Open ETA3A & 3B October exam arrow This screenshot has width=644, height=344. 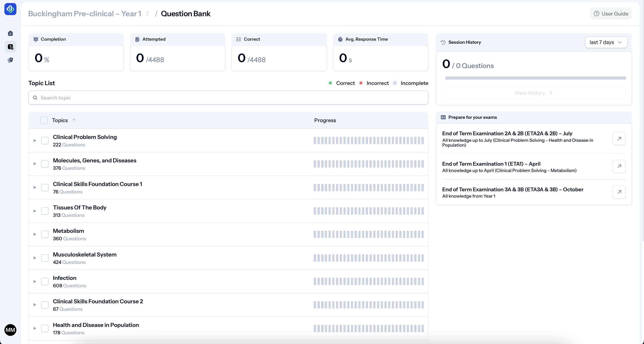[619, 192]
